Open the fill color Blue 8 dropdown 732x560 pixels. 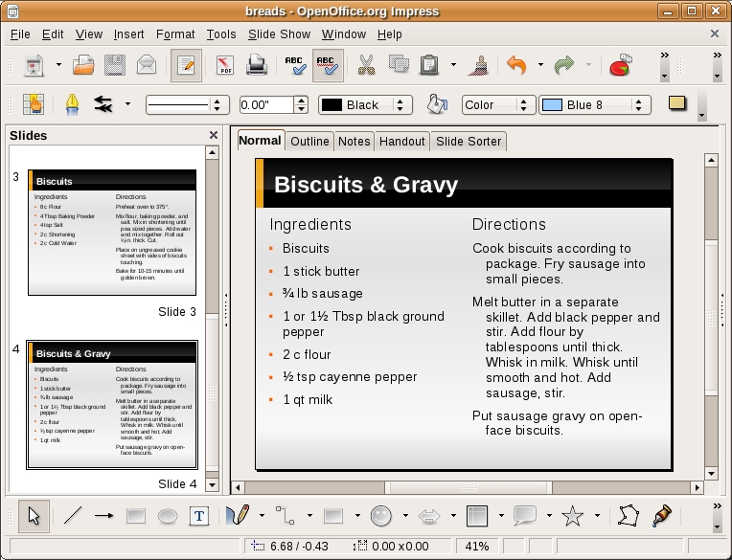[643, 105]
